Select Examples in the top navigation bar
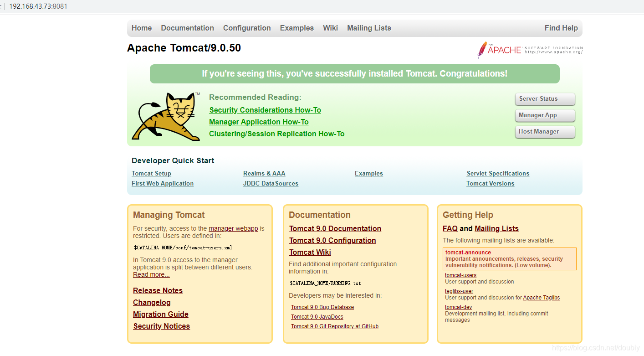The width and height of the screenshot is (644, 356). [x=297, y=28]
